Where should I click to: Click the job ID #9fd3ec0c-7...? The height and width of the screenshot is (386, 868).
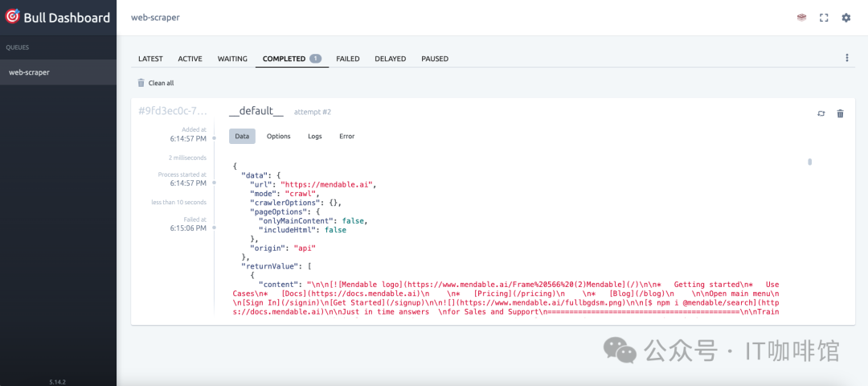coord(173,111)
